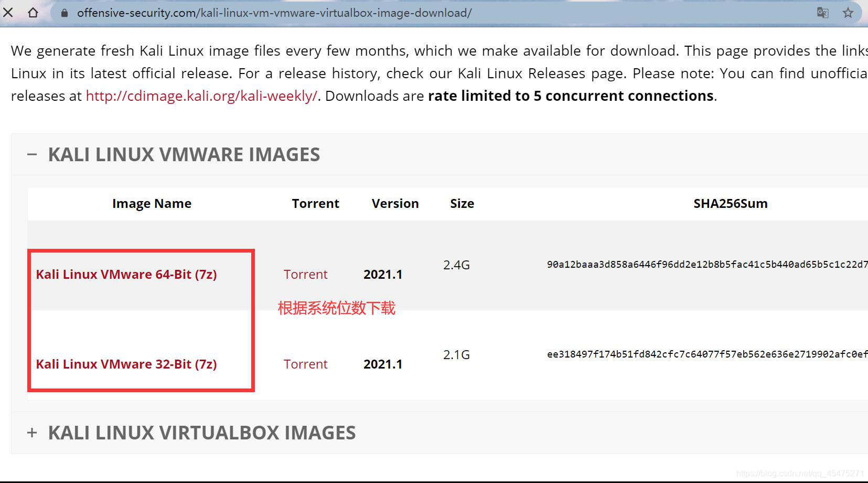The height and width of the screenshot is (483, 868).
Task: Select the SHA256Sum column header
Action: pyautogui.click(x=730, y=203)
